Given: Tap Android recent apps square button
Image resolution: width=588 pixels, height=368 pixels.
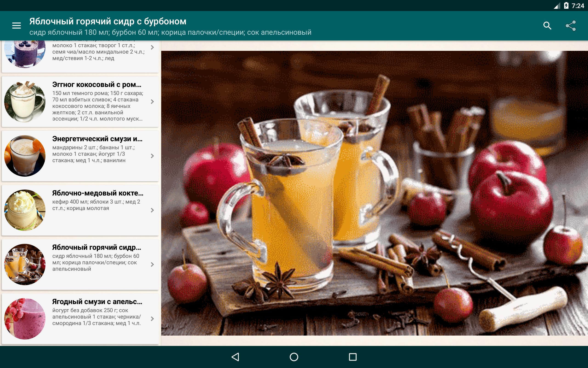Looking at the screenshot, I should click(353, 357).
